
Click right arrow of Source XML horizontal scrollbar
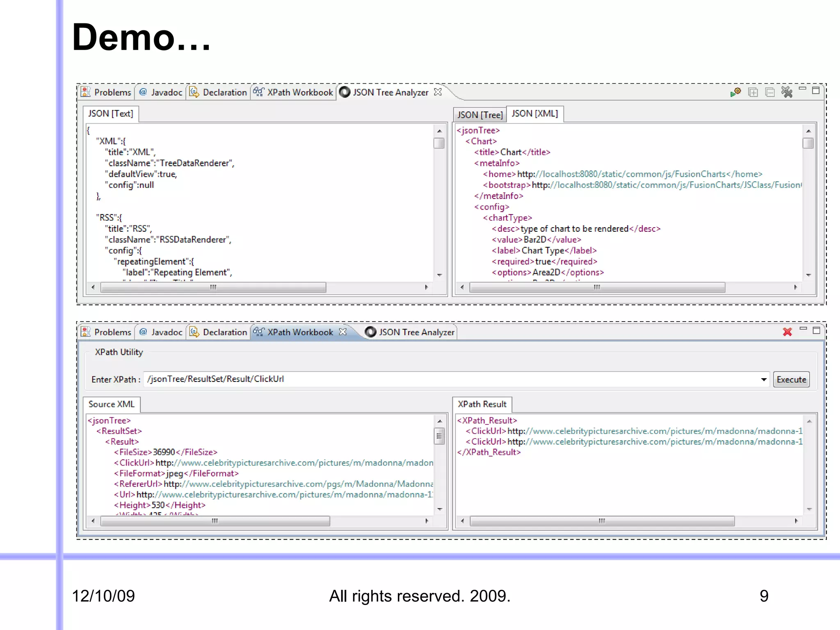coord(427,521)
